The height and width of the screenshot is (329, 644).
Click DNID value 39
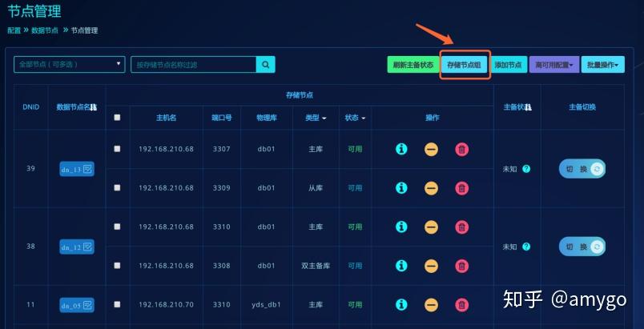pos(30,168)
